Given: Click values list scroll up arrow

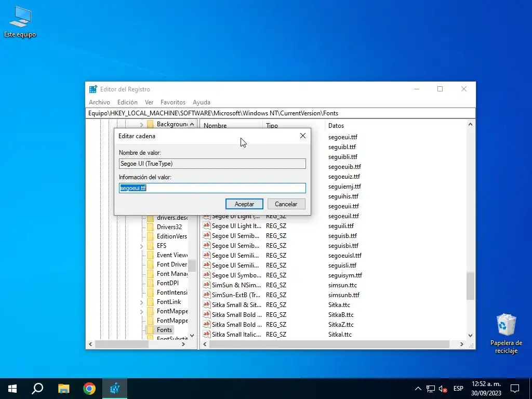Looking at the screenshot, I should tap(470, 125).
